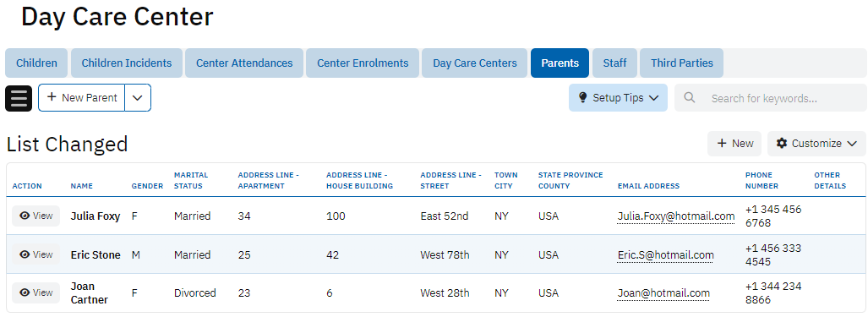
Task: Click the search magnifier icon
Action: coord(689,97)
